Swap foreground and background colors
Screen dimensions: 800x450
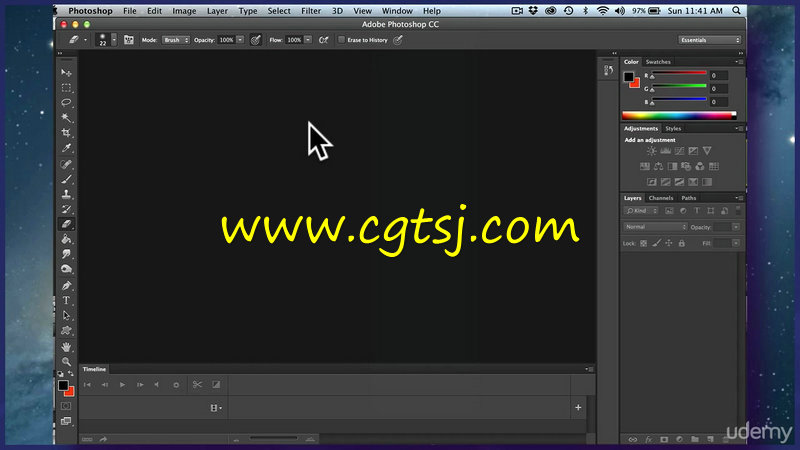[x=71, y=373]
